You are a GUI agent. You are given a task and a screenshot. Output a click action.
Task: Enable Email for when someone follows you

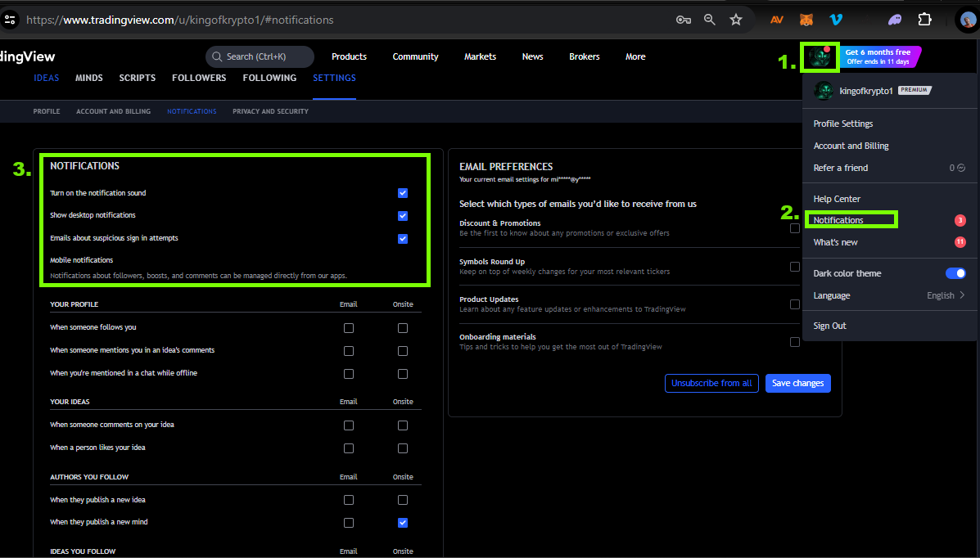[x=349, y=328]
